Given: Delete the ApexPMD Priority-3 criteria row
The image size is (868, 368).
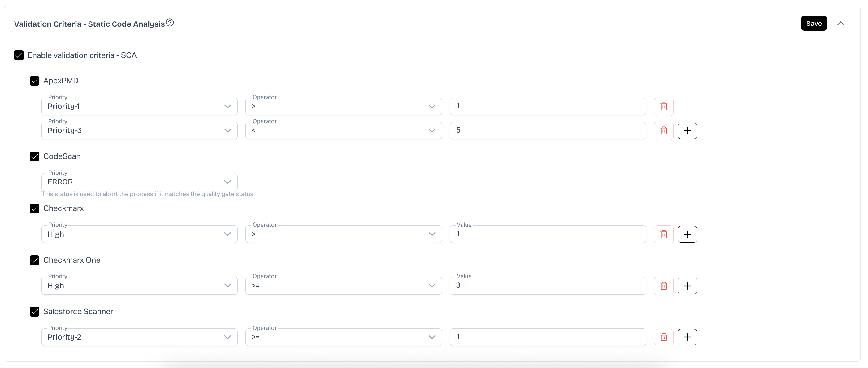Looking at the screenshot, I should tap(663, 131).
